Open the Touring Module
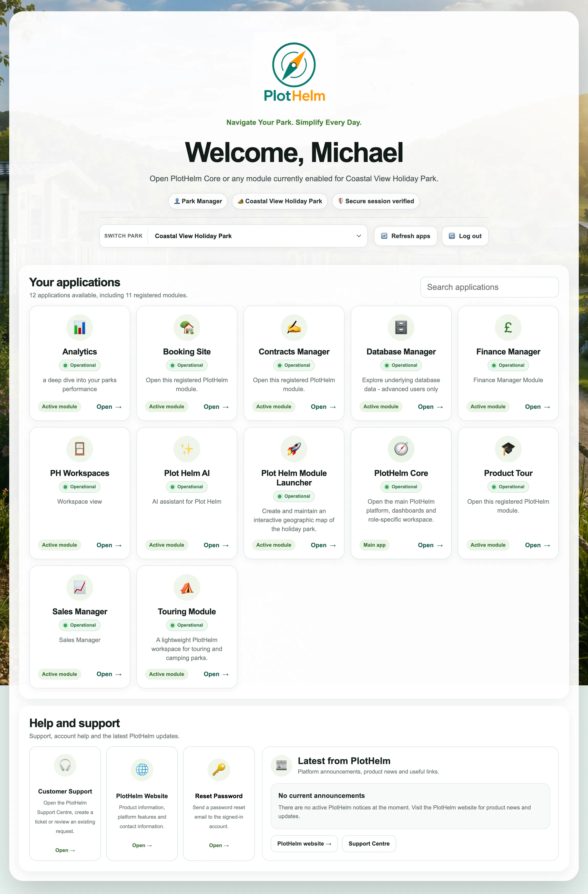Viewport: 588px width, 894px height. click(x=216, y=674)
